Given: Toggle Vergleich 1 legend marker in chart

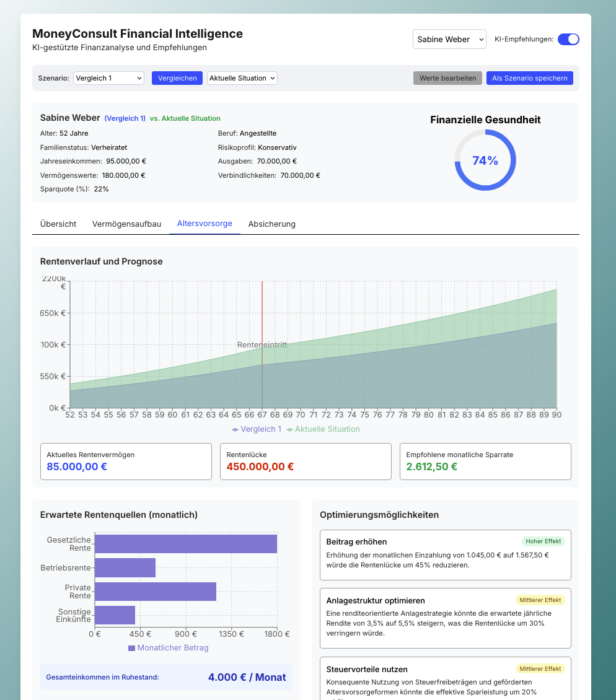Looking at the screenshot, I should pyautogui.click(x=235, y=429).
